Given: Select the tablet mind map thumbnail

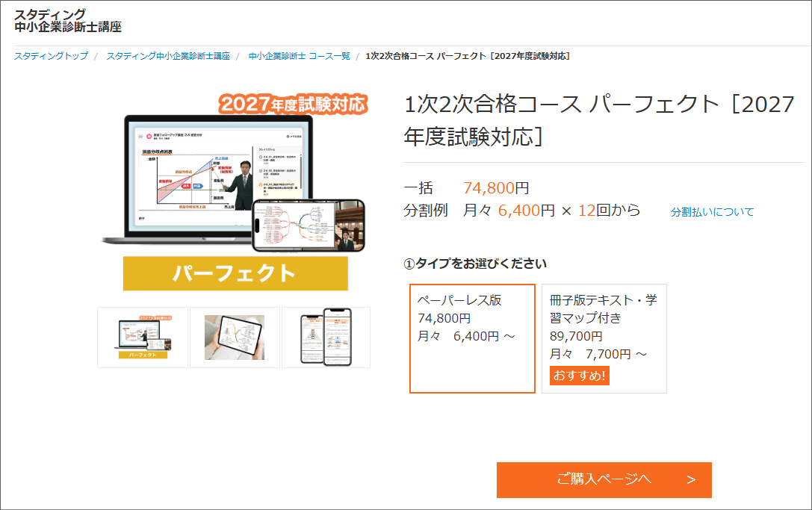Looking at the screenshot, I should [x=235, y=338].
